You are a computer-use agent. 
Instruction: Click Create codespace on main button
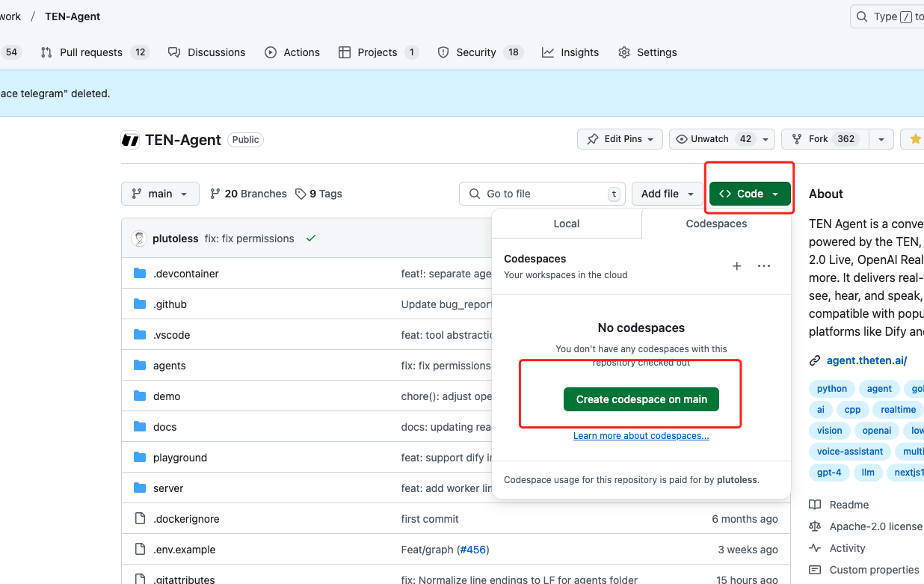pyautogui.click(x=641, y=399)
